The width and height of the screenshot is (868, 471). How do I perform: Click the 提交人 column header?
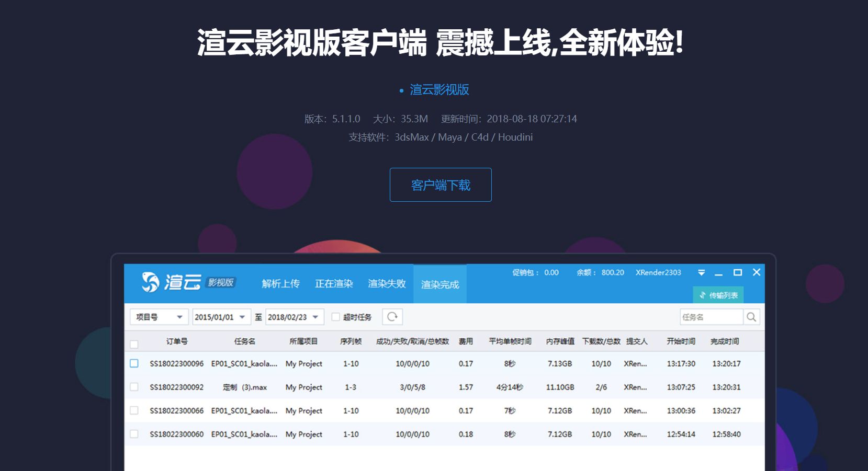pos(637,341)
